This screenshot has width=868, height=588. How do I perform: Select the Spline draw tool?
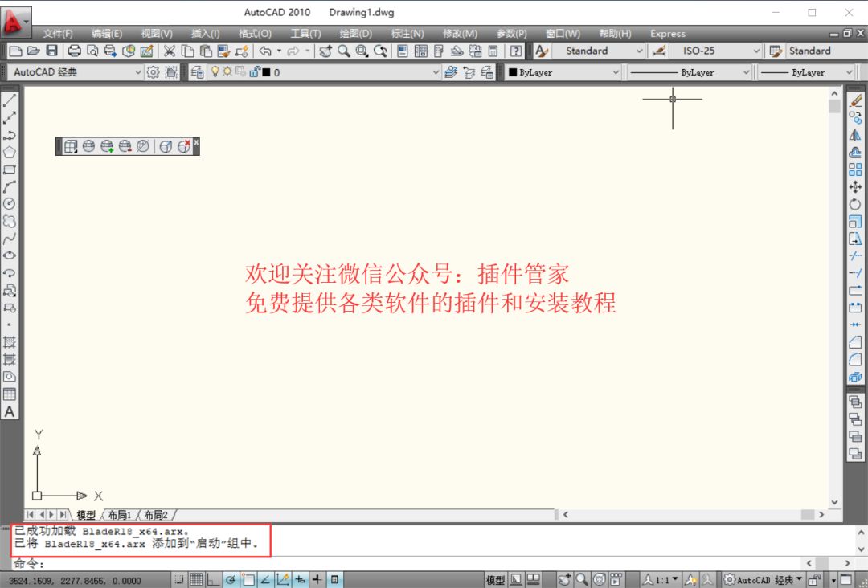(10, 239)
